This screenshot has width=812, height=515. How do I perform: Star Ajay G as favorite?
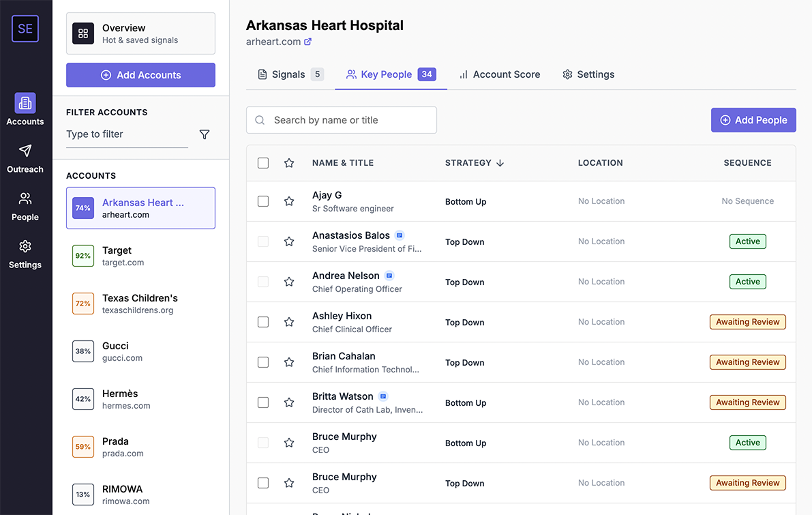click(x=289, y=201)
